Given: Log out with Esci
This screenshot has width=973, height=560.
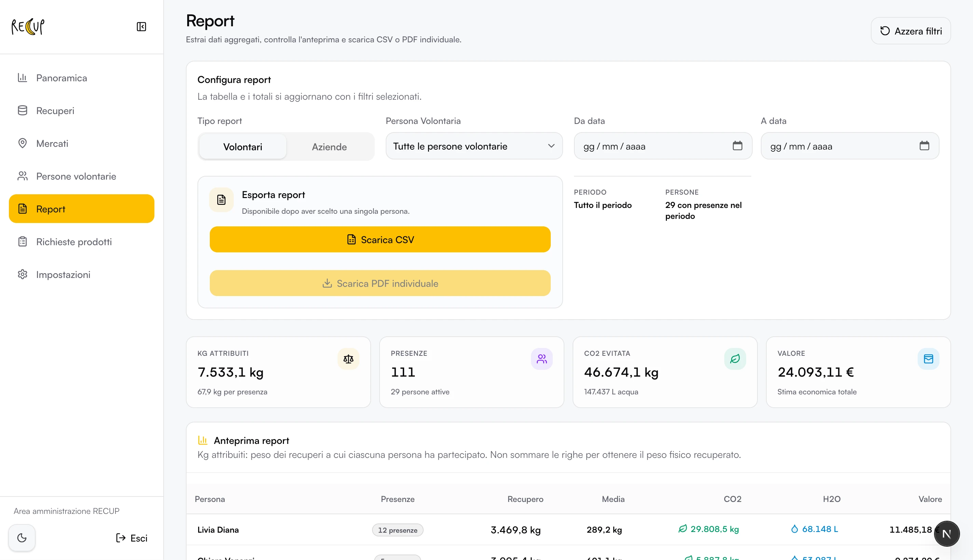Looking at the screenshot, I should point(132,538).
